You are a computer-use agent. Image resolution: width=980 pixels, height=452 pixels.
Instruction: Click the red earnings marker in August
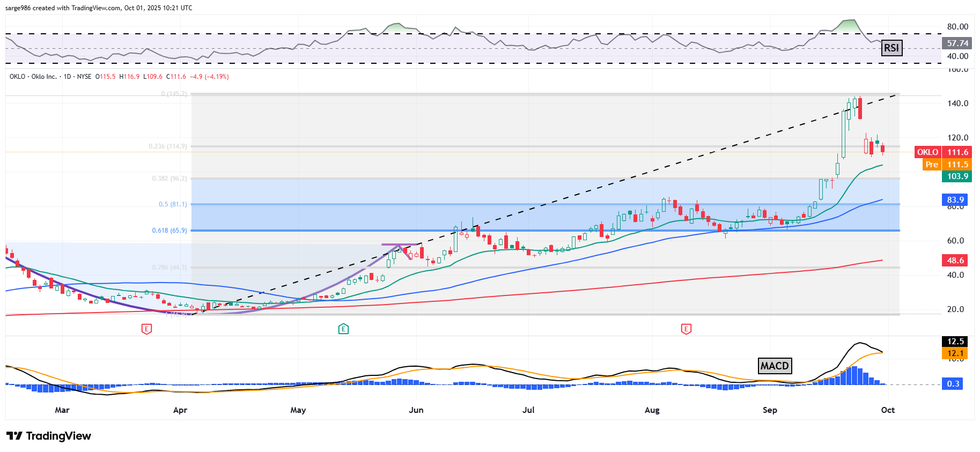pos(686,329)
